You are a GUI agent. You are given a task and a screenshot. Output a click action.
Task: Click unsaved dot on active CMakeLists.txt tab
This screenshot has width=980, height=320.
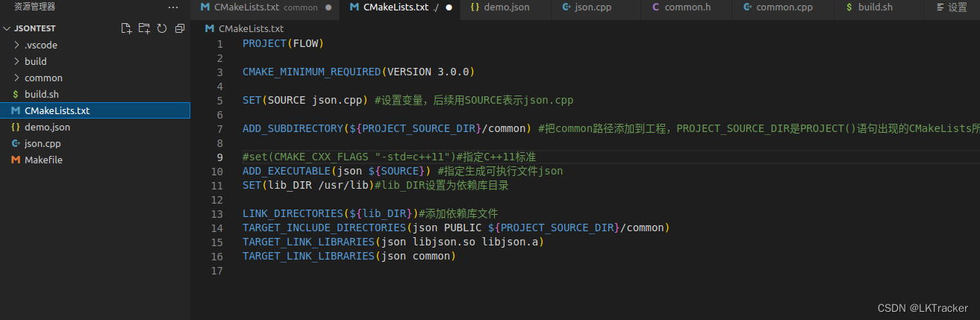pos(449,7)
